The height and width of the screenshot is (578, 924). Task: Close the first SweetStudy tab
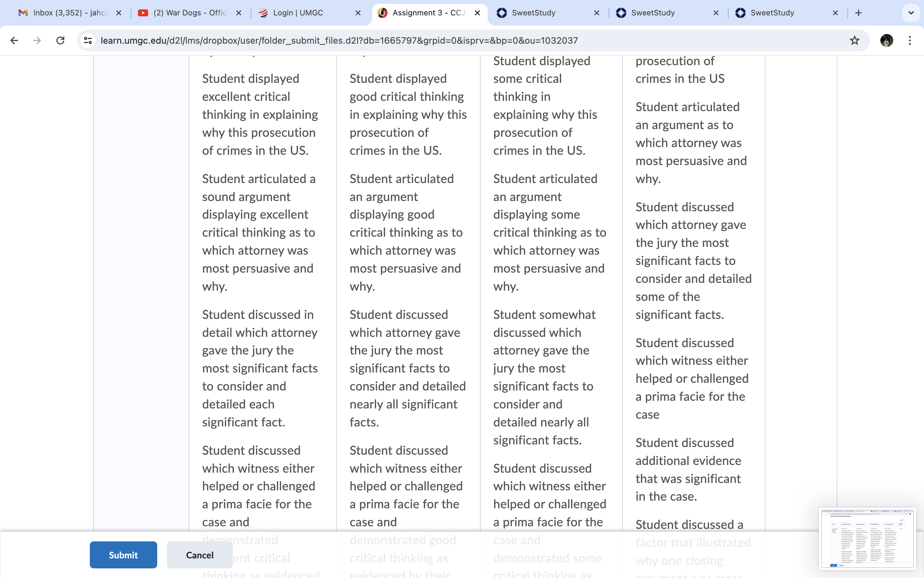point(597,13)
